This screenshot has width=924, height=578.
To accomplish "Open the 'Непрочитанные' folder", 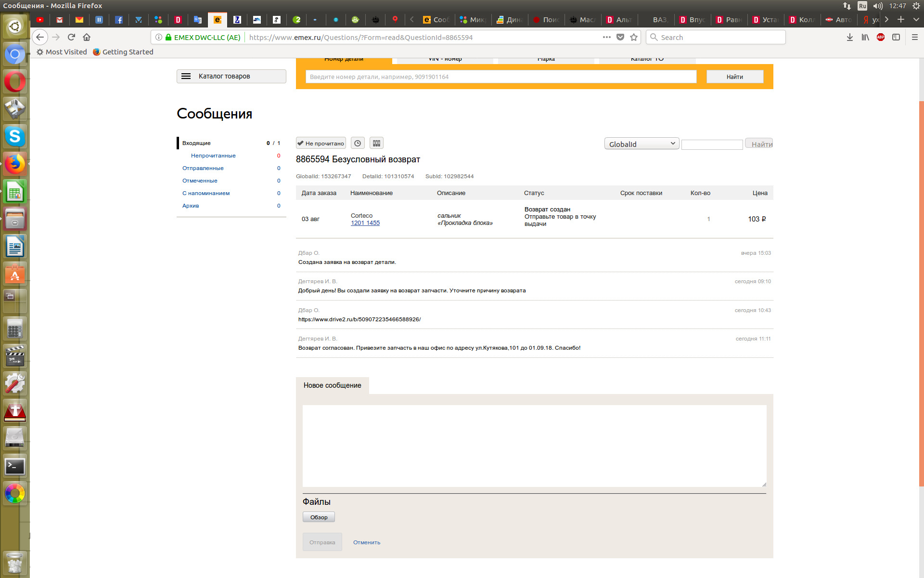I will [x=213, y=156].
